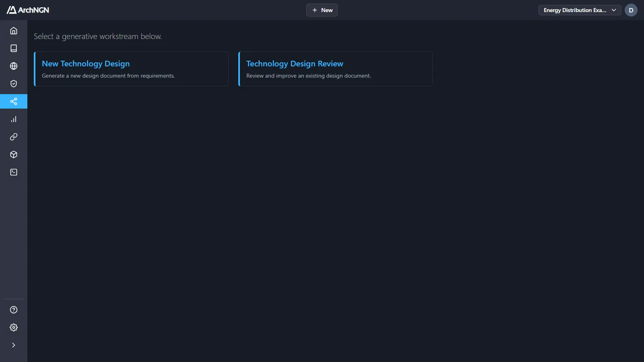Click 'Generate a new design document from requirements.' text
The width and height of the screenshot is (644, 362).
108,76
